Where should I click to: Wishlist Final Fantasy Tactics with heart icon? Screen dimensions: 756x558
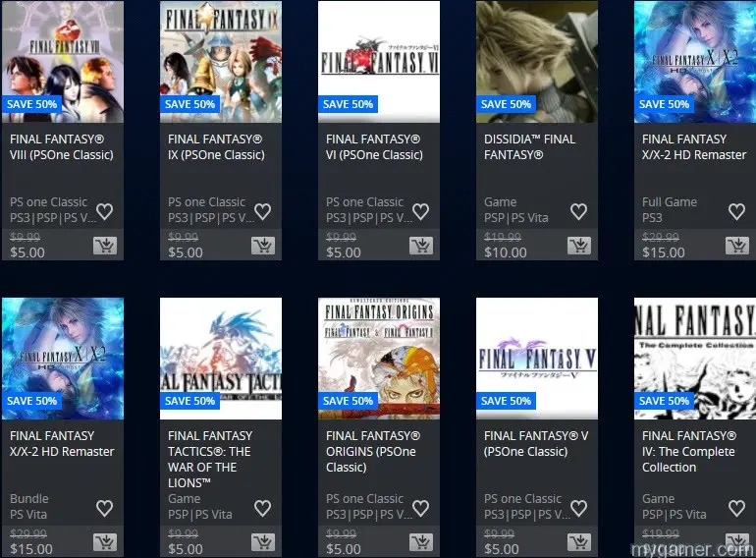pyautogui.click(x=263, y=508)
